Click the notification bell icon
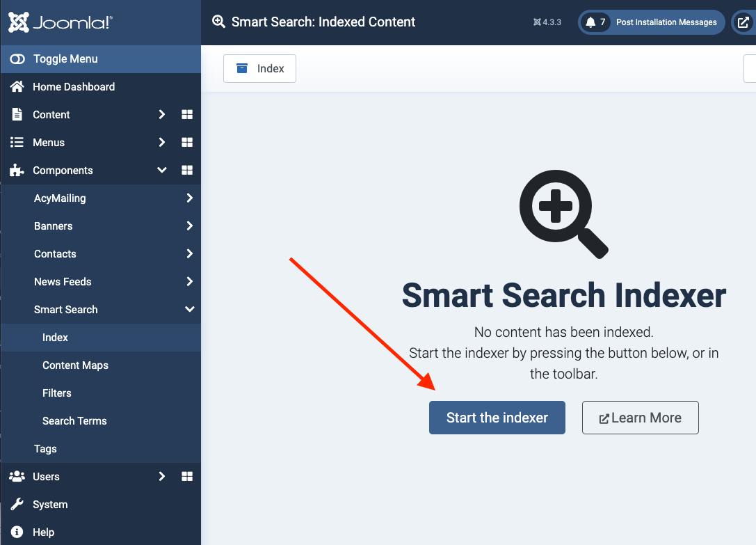Image resolution: width=756 pixels, height=545 pixels. click(590, 22)
